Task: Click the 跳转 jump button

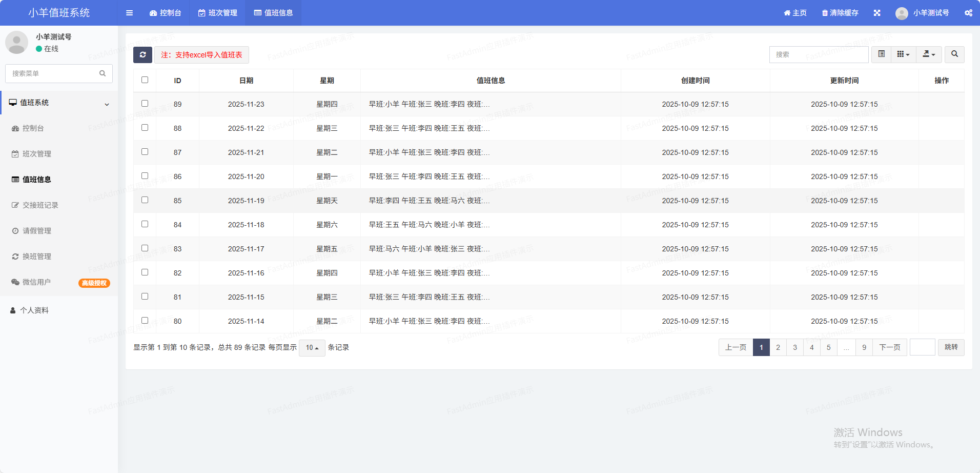Action: click(x=951, y=347)
